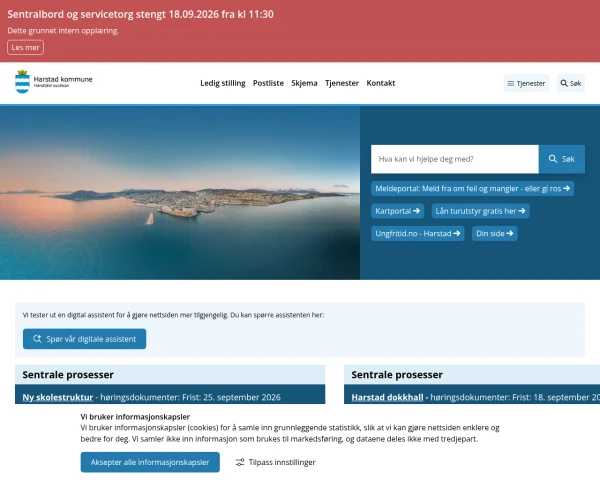The image size is (600, 480).
Task: Open the Kontakt navigation item
Action: (381, 83)
